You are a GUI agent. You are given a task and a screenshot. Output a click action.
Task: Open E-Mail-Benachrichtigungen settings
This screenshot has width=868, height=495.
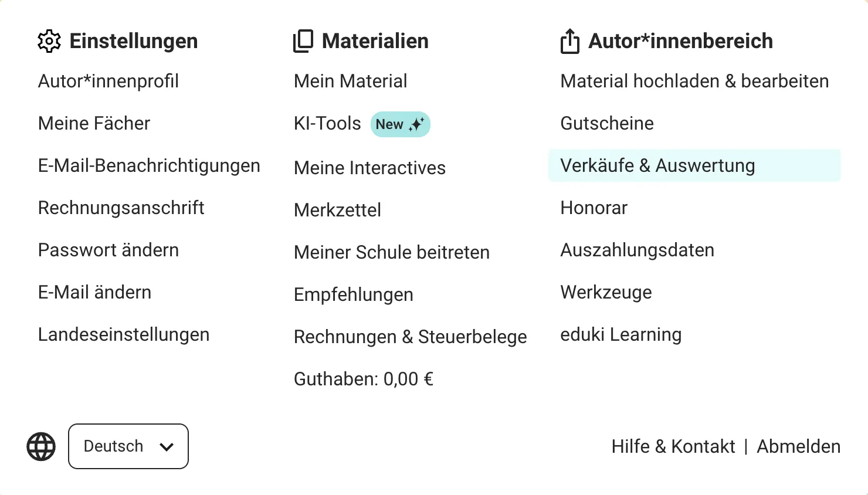pyautogui.click(x=149, y=165)
